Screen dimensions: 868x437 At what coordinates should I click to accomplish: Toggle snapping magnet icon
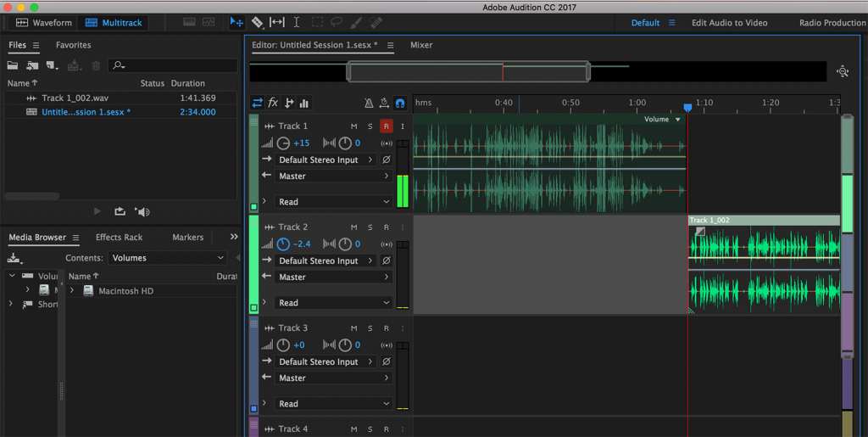pos(400,104)
